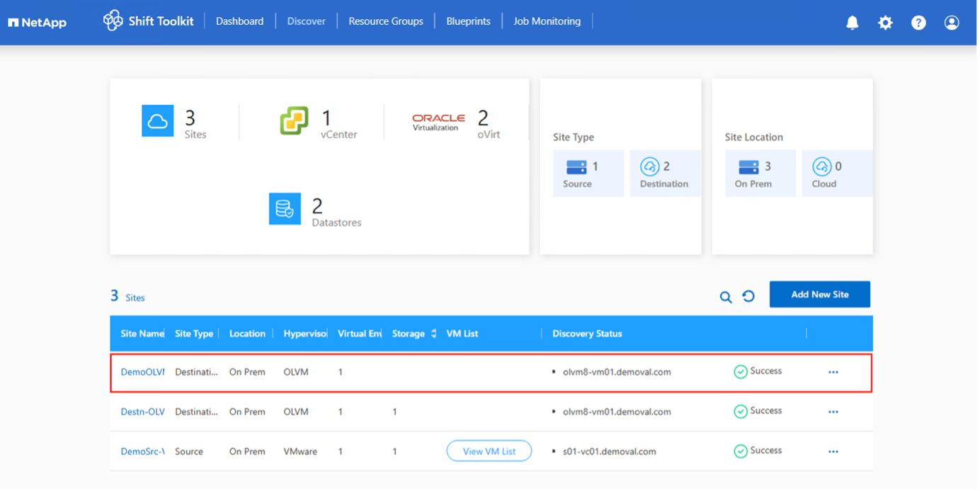Viewport: 980px width, 491px height.
Task: Go to the Dashboard tab
Action: click(239, 21)
